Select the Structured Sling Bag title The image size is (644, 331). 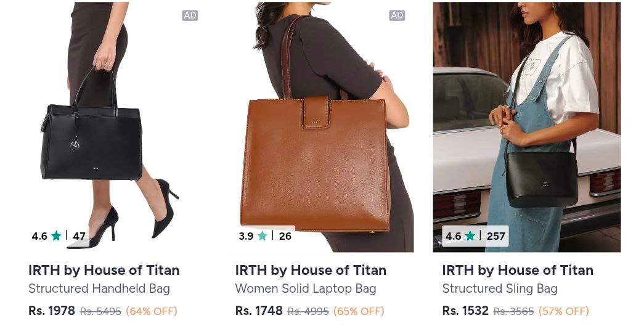click(x=500, y=288)
